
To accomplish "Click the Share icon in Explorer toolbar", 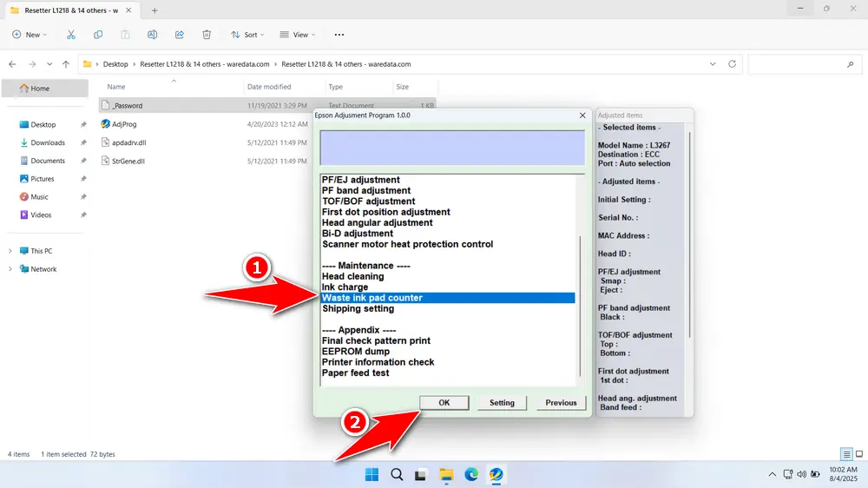I will coord(180,35).
